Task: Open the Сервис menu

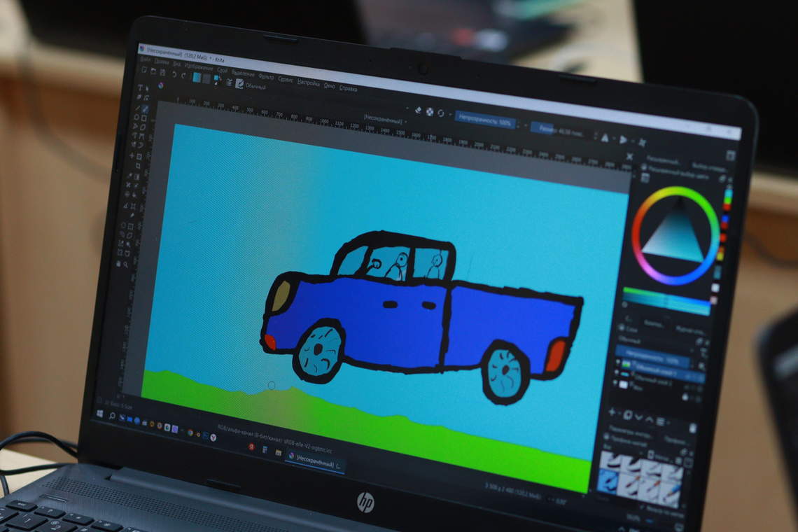Action: (286, 79)
